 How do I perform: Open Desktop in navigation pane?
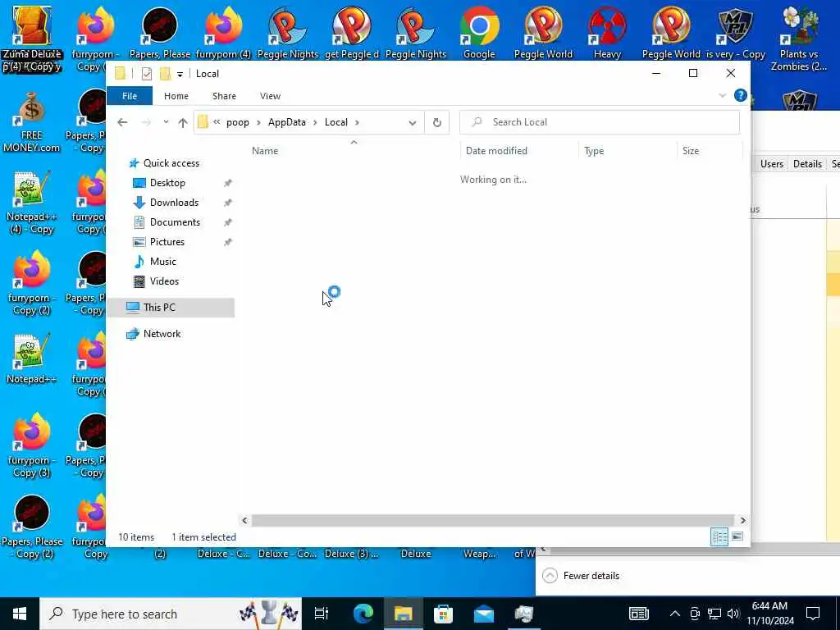tap(167, 183)
